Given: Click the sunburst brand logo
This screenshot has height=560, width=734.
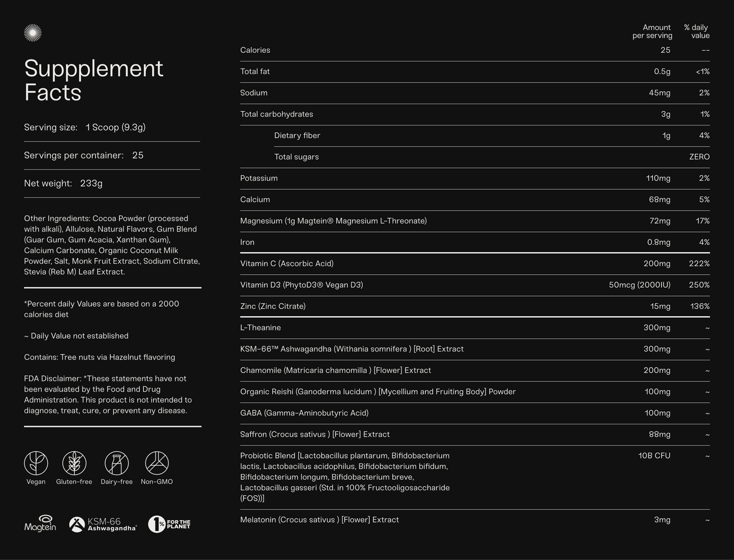Looking at the screenshot, I should [x=33, y=33].
